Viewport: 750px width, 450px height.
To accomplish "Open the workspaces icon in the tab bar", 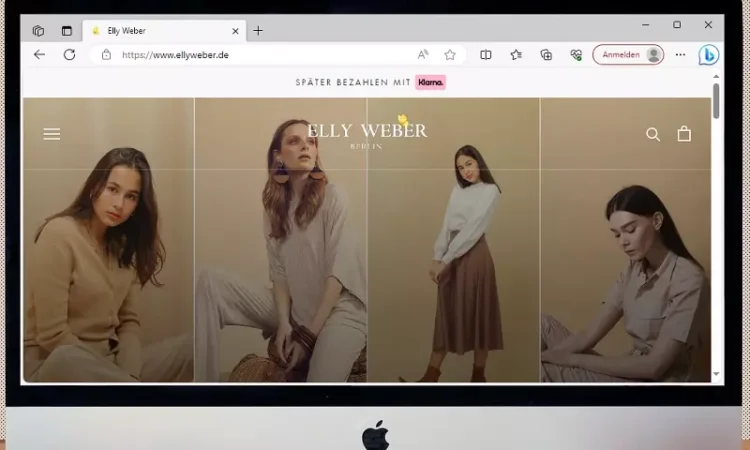I will [x=38, y=31].
